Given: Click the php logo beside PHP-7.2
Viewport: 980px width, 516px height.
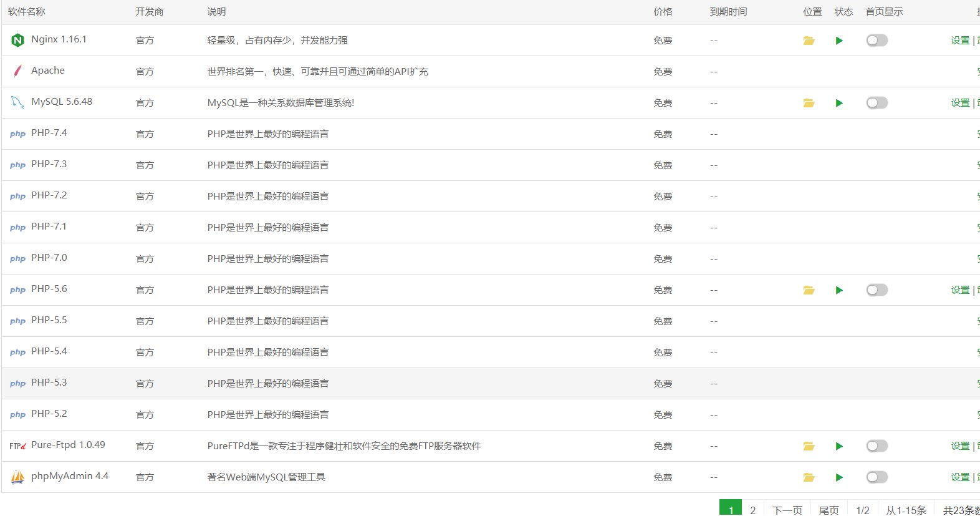Looking at the screenshot, I should 17,197.
